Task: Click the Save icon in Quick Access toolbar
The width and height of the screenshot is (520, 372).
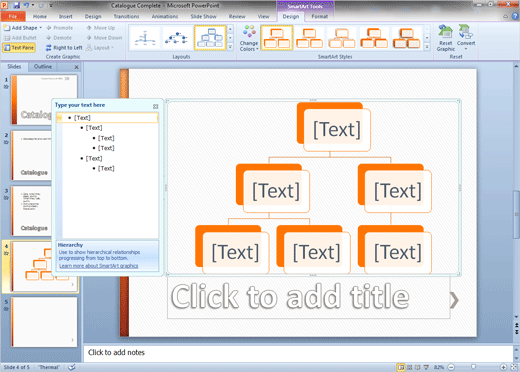Action: point(16,5)
